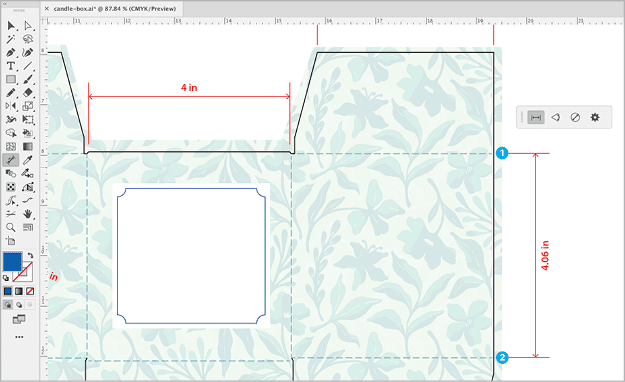Change the Screen Mode
Screen dimensions: 625x382
[x=19, y=319]
